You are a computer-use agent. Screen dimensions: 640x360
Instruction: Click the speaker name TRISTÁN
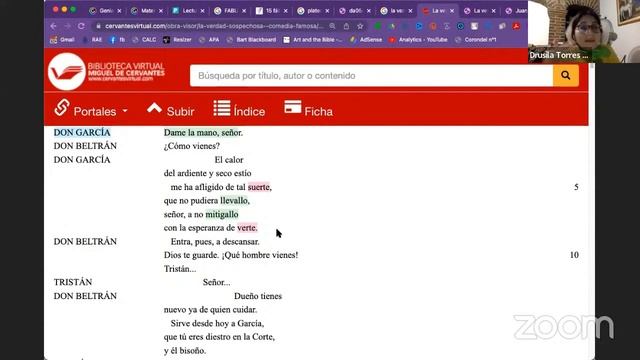point(73,282)
